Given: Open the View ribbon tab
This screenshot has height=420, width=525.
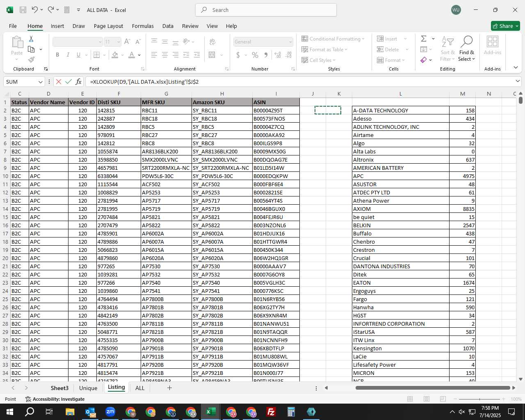Looking at the screenshot, I should click(212, 26).
